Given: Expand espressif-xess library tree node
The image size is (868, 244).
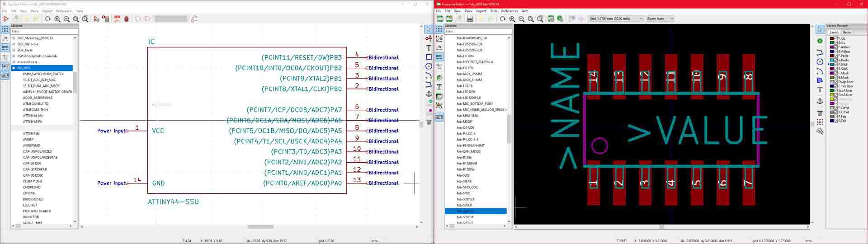Looking at the screenshot, I should pos(14,62).
